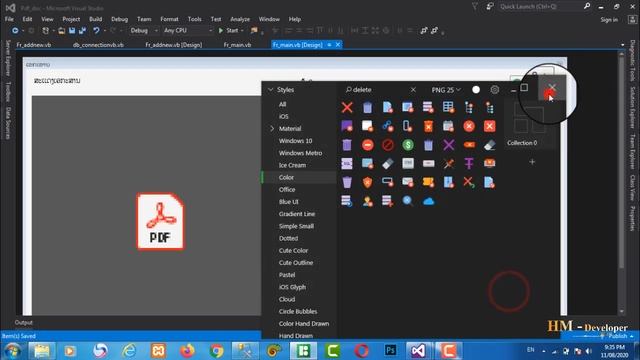Pick the purple X icon

pyautogui.click(x=449, y=144)
